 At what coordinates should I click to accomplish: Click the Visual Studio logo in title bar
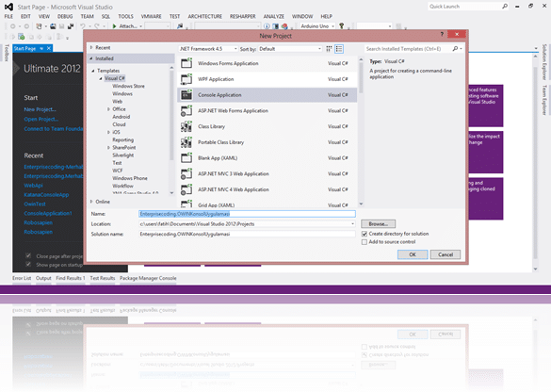8,7
